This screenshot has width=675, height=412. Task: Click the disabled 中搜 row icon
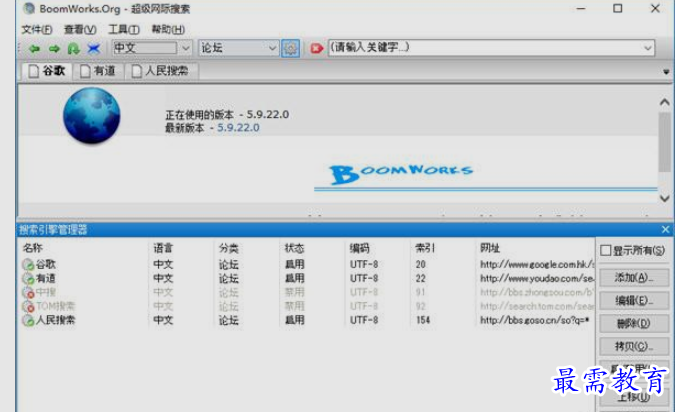[28, 293]
